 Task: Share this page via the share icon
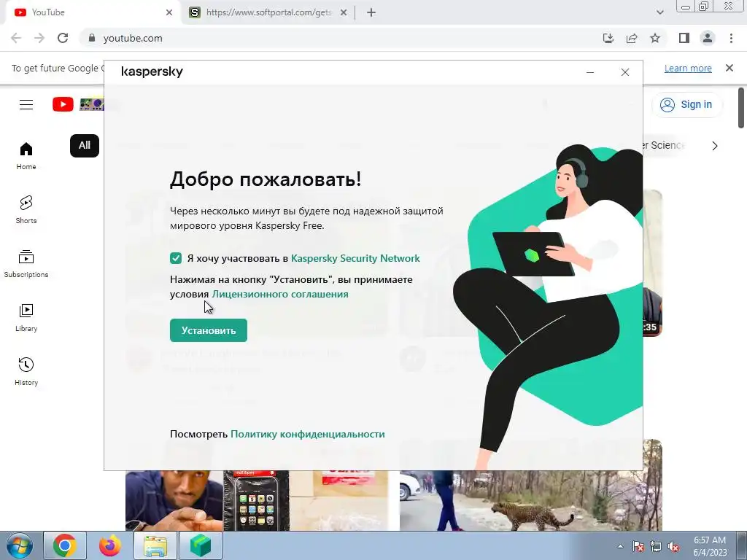(x=632, y=38)
